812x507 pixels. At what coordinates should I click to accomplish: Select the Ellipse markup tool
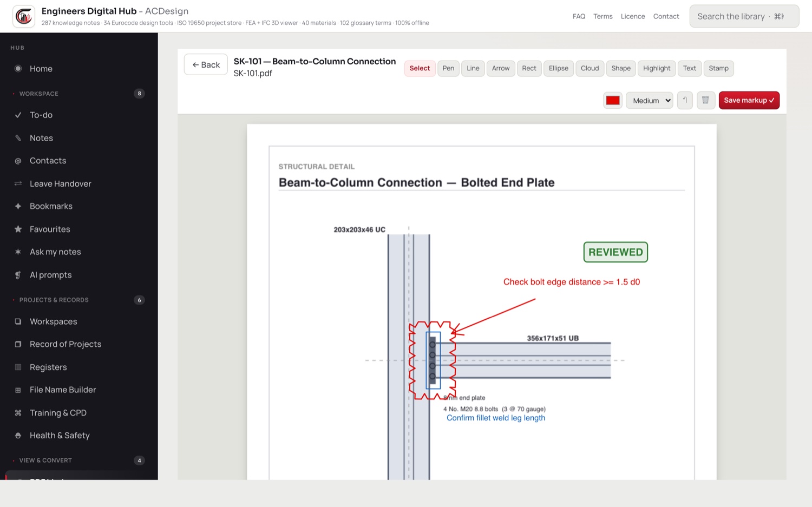pyautogui.click(x=559, y=68)
